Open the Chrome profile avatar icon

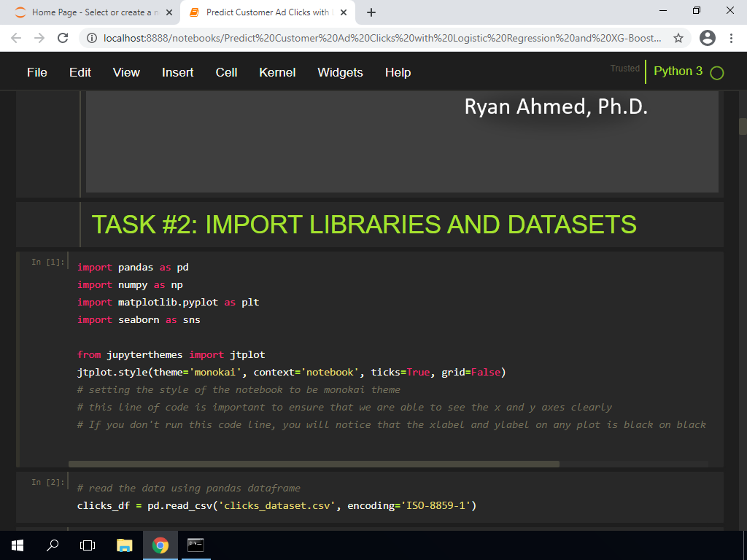click(707, 38)
